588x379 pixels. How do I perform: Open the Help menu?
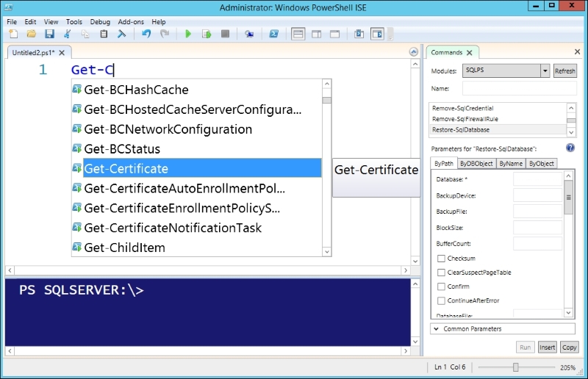pyautogui.click(x=159, y=22)
